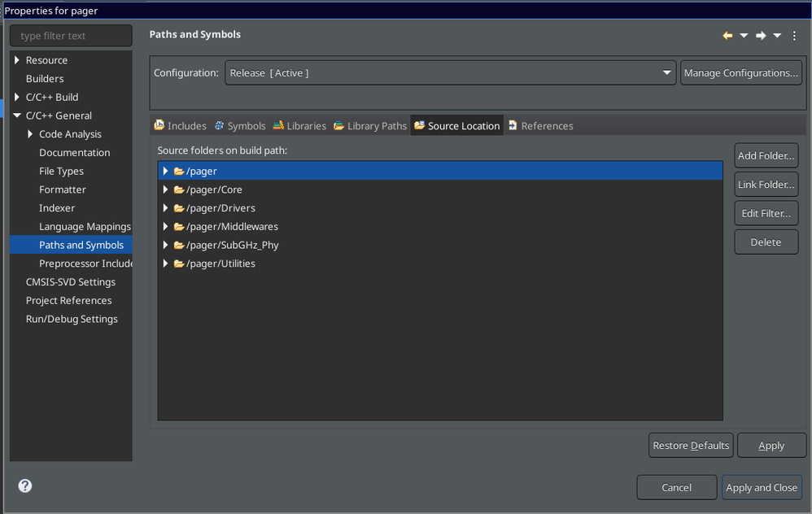Collapse the C/C++ General category
Image resolution: width=812 pixels, height=514 pixels.
16,115
